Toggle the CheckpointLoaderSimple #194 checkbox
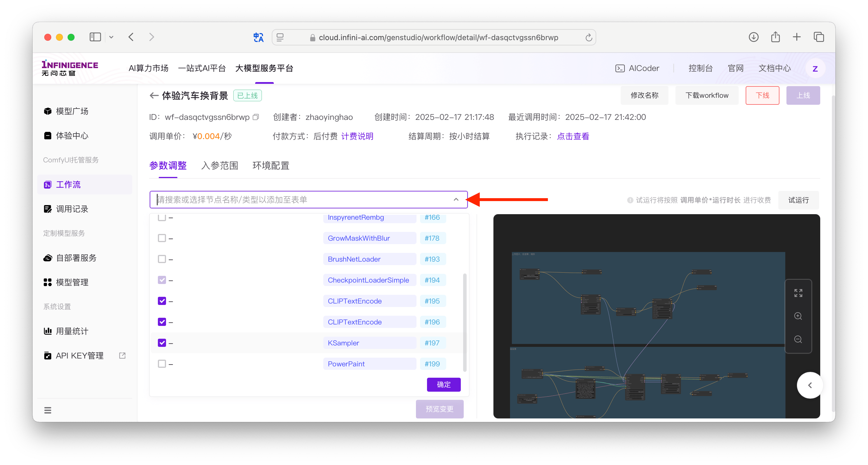868x465 pixels. pyautogui.click(x=162, y=280)
